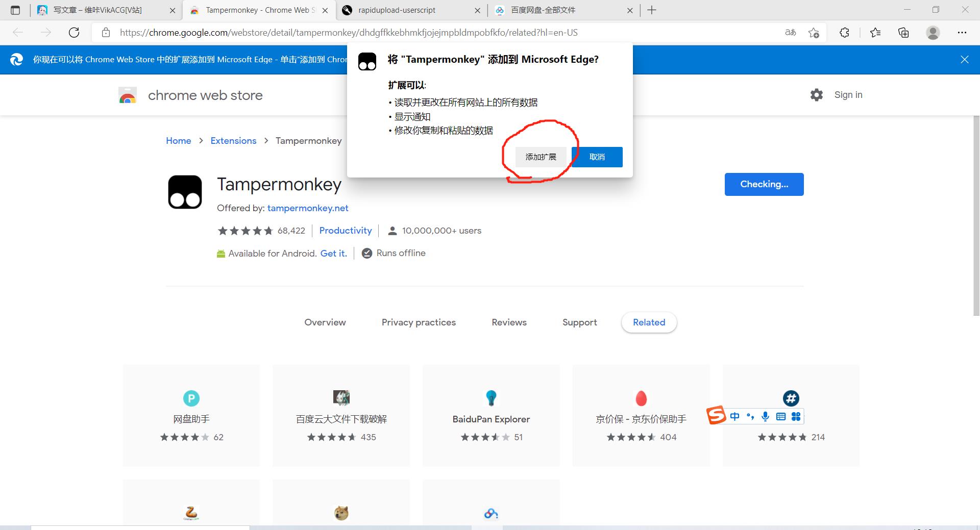Open the Privacy practices tab
This screenshot has height=530, width=980.
click(x=419, y=322)
